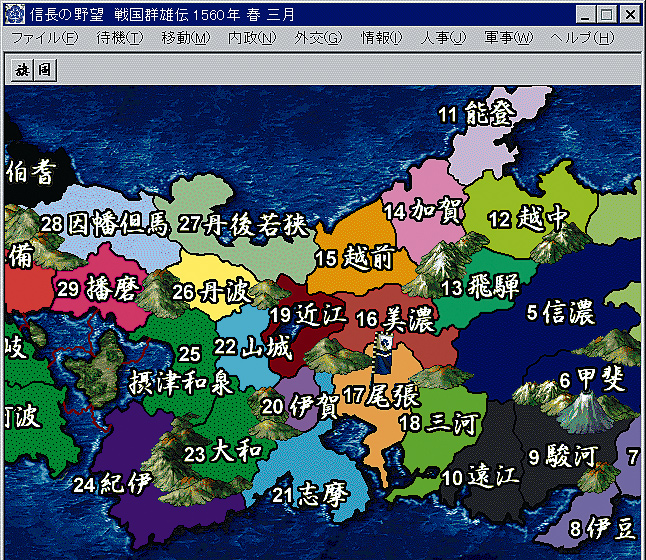646x560 pixels.
Task: Select province 21 志摩 on the map
Action: coord(311,495)
